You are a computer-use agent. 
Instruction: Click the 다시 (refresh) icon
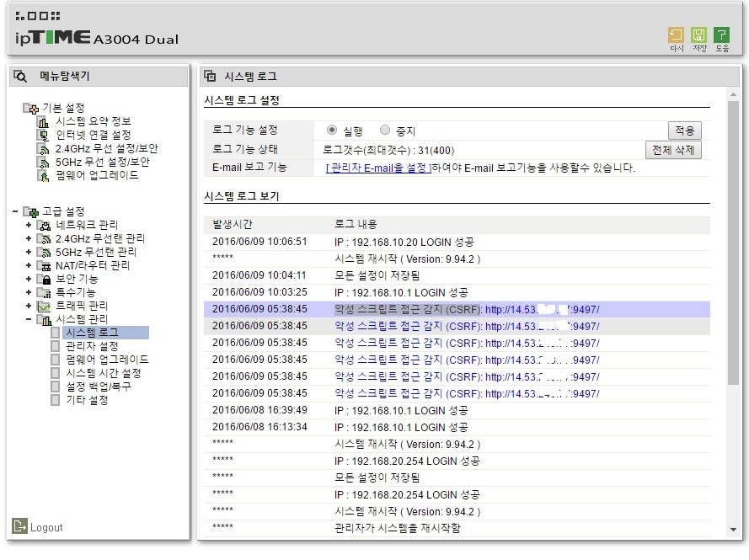tap(676, 35)
